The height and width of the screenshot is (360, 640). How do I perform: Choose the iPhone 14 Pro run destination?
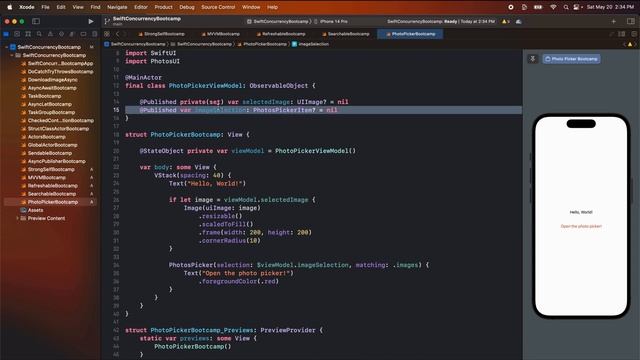tap(331, 21)
